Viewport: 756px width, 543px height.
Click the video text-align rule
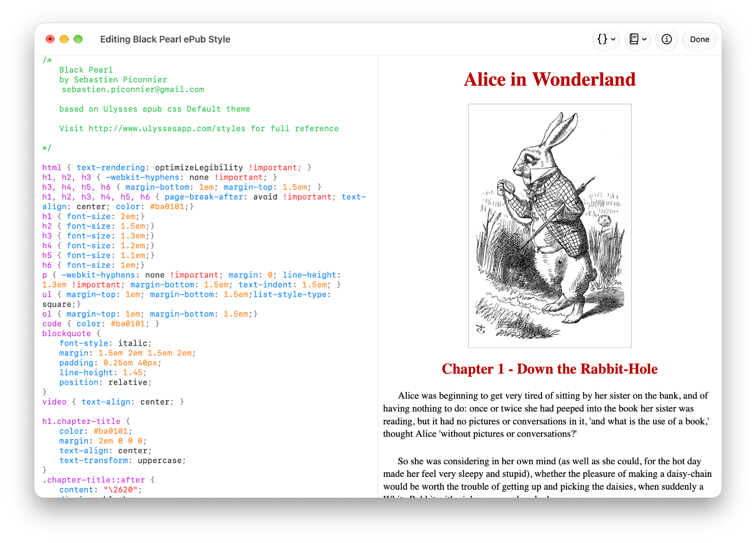pyautogui.click(x=113, y=402)
